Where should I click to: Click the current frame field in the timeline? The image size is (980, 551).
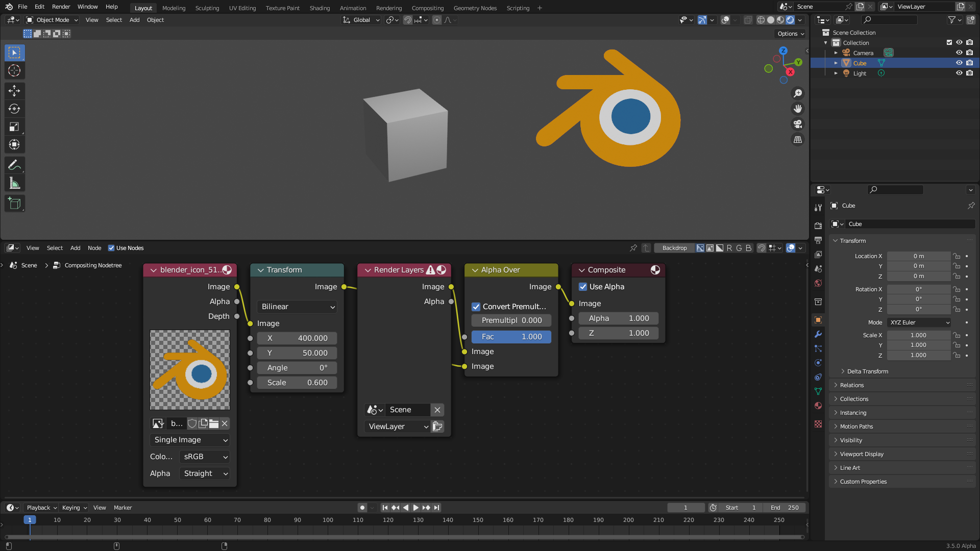pyautogui.click(x=685, y=508)
